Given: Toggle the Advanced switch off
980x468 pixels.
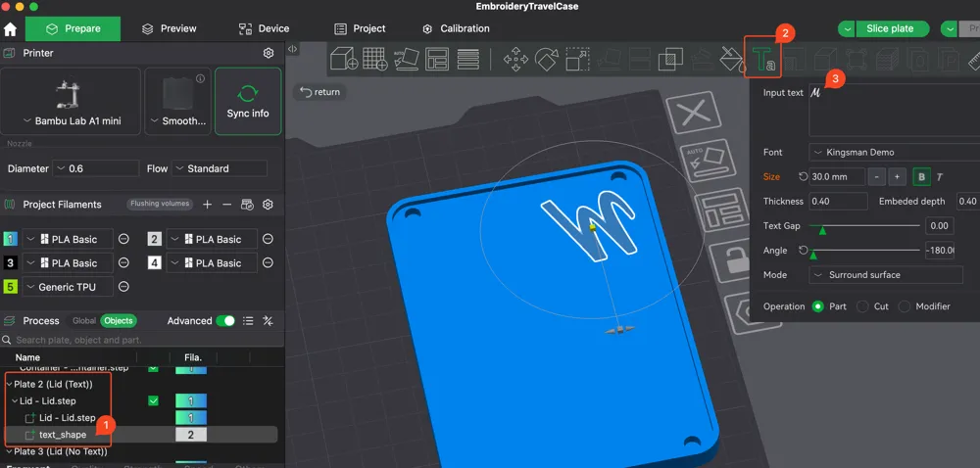Looking at the screenshot, I should click(x=225, y=321).
